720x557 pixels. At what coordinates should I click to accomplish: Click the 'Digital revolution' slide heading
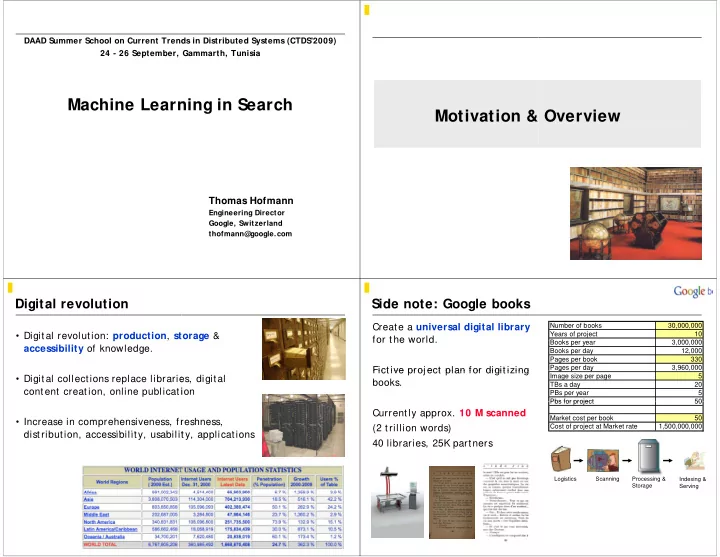72,304
